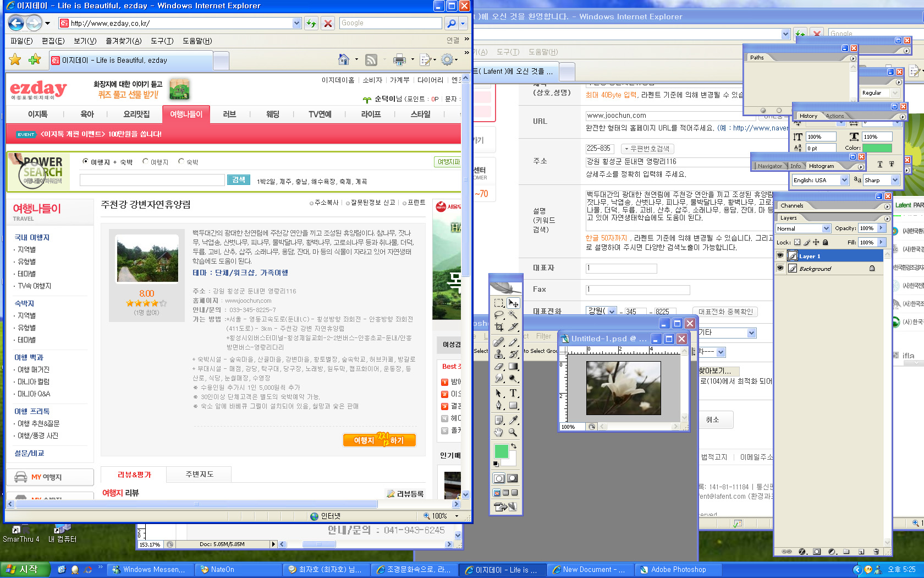Screen dimensions: 924x578
Task: Click the green foreground color swatch
Action: (501, 451)
